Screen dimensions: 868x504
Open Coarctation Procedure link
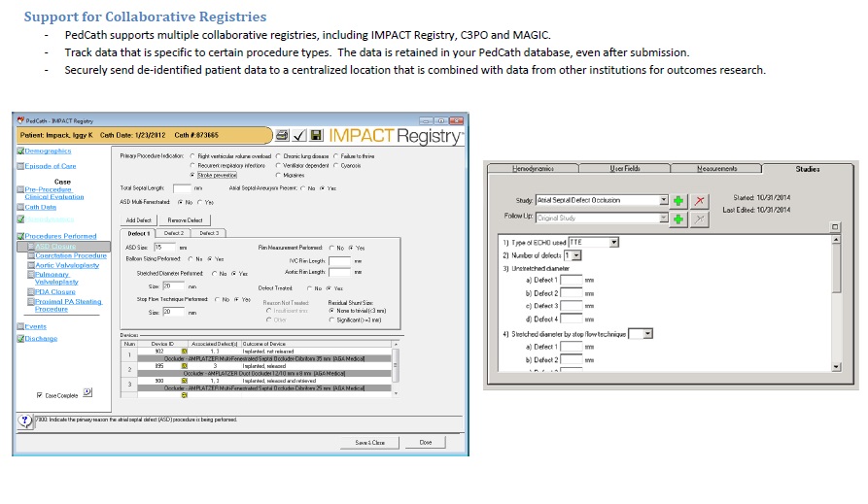(71, 255)
